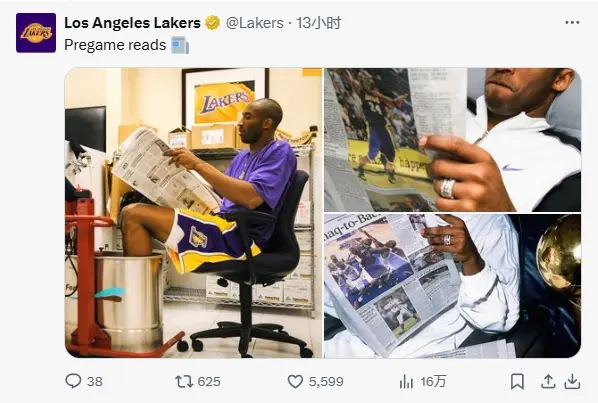The image size is (598, 403).
Task: Click the Lakers profile avatar
Action: 36,33
